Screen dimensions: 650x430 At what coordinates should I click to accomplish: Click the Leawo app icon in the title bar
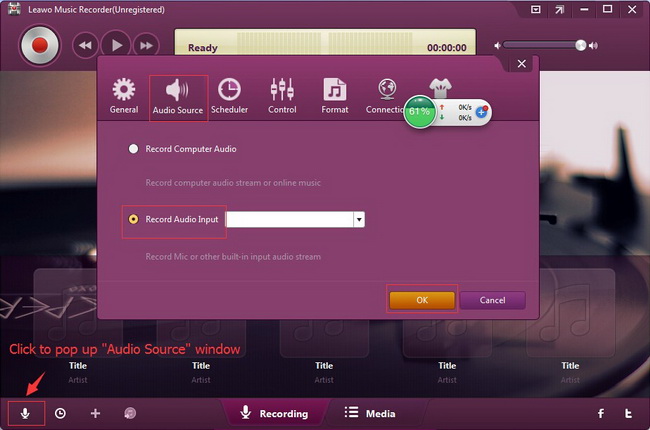pyautogui.click(x=14, y=9)
